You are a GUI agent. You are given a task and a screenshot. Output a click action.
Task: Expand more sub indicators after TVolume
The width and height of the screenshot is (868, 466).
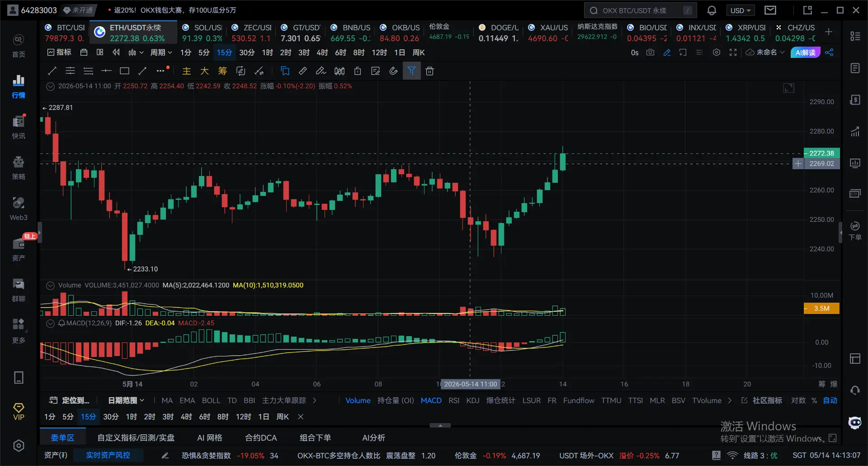tap(730, 400)
